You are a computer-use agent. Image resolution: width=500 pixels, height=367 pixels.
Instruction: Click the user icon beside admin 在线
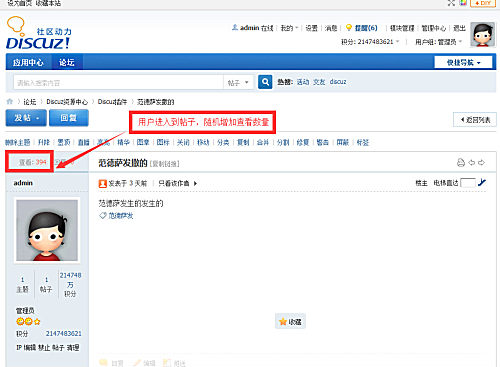235,28
